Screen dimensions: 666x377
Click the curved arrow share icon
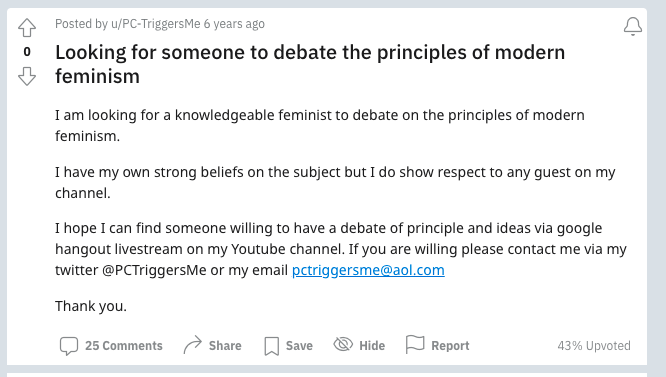[193, 345]
